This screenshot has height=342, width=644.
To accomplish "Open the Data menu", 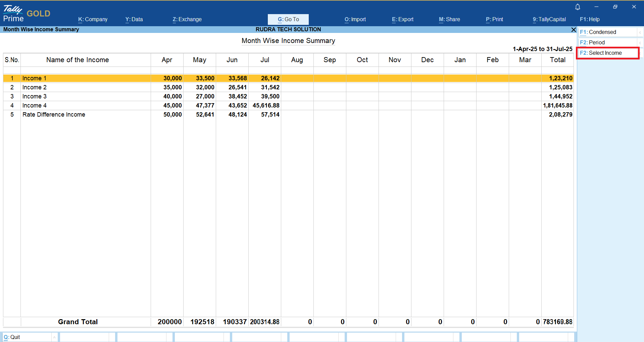I will [134, 19].
